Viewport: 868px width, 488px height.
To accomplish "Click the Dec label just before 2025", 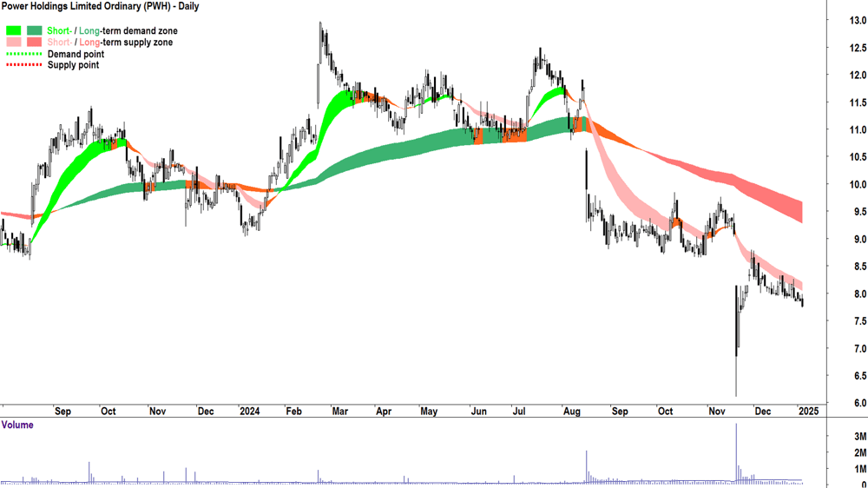I will [x=763, y=412].
